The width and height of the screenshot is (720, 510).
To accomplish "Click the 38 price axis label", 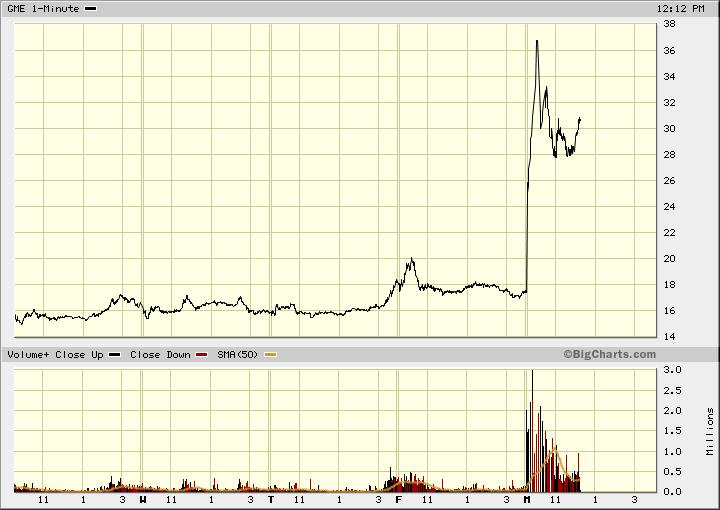I will point(669,24).
